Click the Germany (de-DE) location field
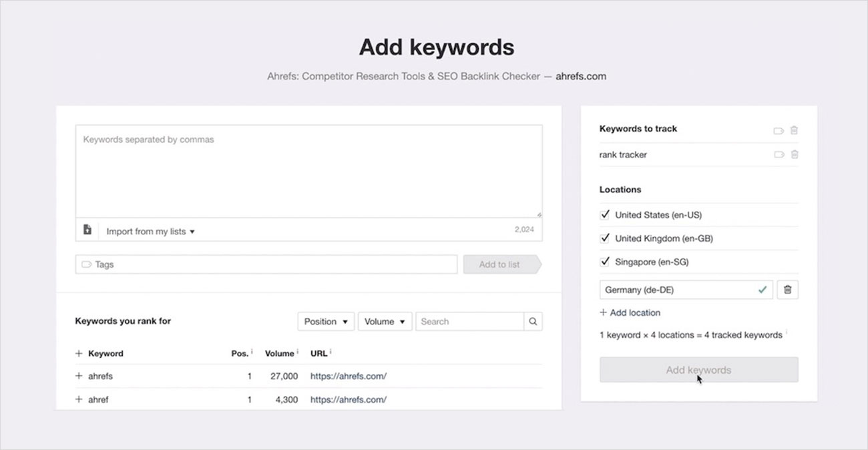Screen dimensions: 868x450 pos(686,290)
